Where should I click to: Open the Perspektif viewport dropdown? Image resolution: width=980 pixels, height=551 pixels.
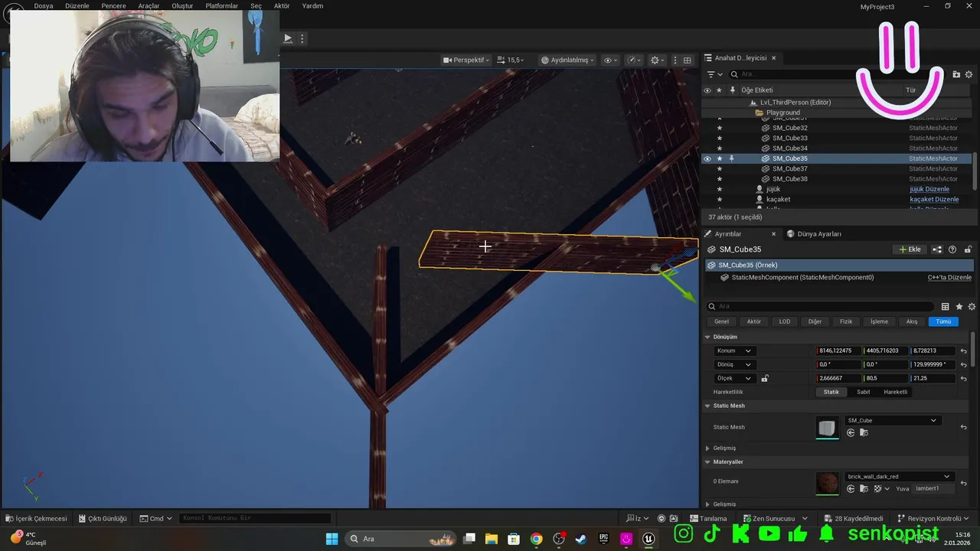point(466,60)
